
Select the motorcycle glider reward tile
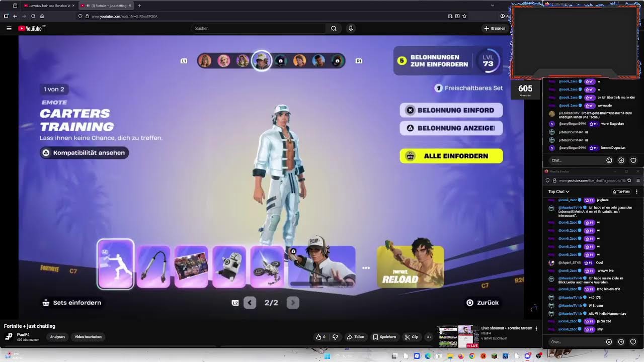[x=267, y=266]
